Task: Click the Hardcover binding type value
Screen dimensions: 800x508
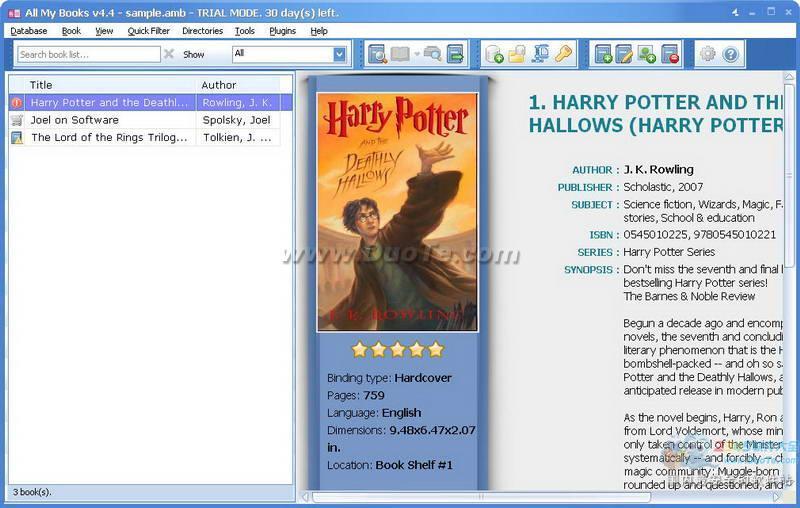Action: pyautogui.click(x=423, y=378)
